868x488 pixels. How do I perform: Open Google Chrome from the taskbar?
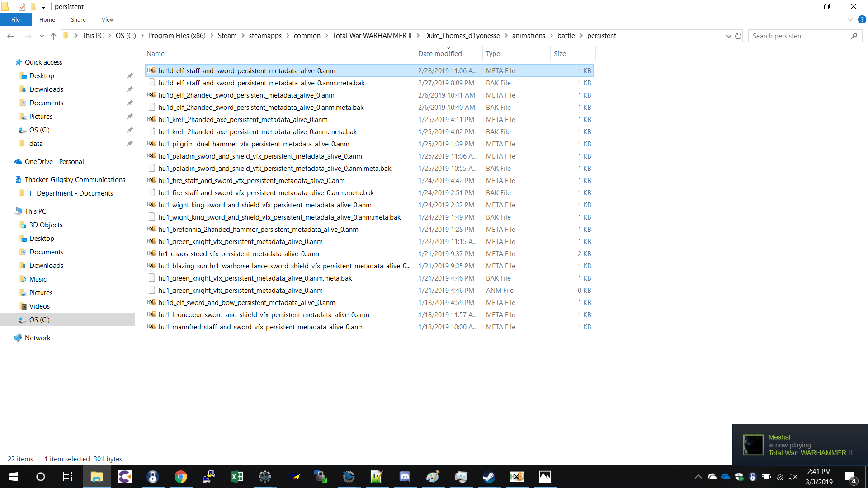181,477
